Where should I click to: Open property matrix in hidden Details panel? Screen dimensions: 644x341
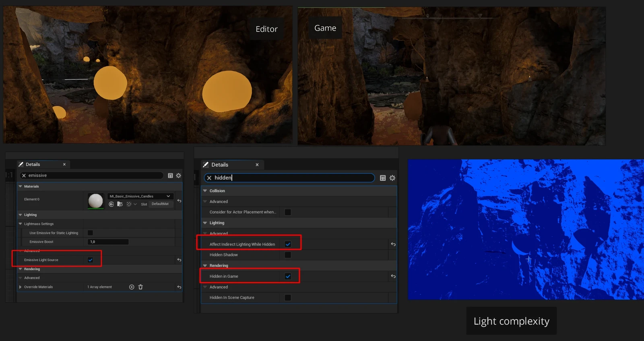(383, 178)
